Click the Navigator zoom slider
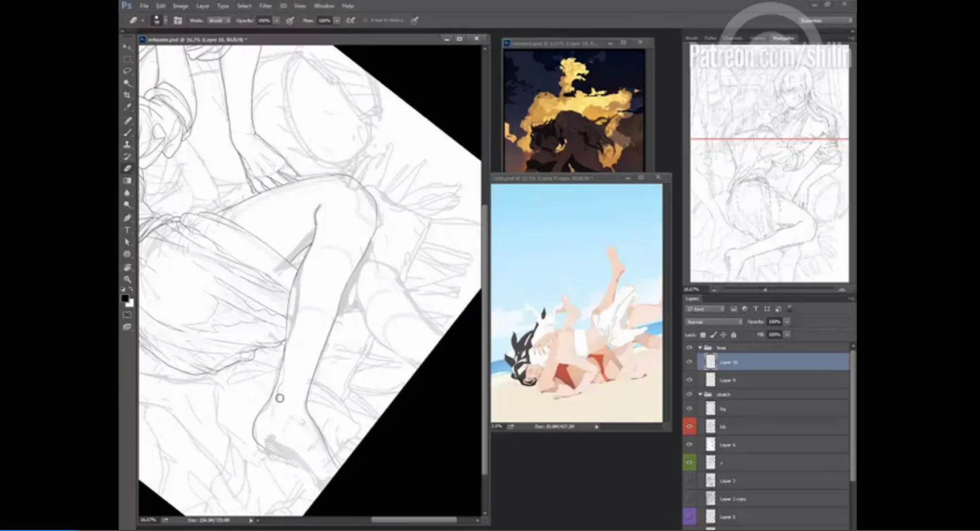 777,290
